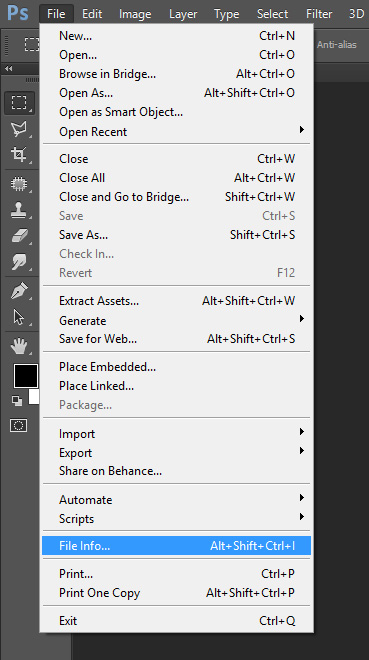The height and width of the screenshot is (660, 369).
Task: Open the File menu
Action: [56, 14]
